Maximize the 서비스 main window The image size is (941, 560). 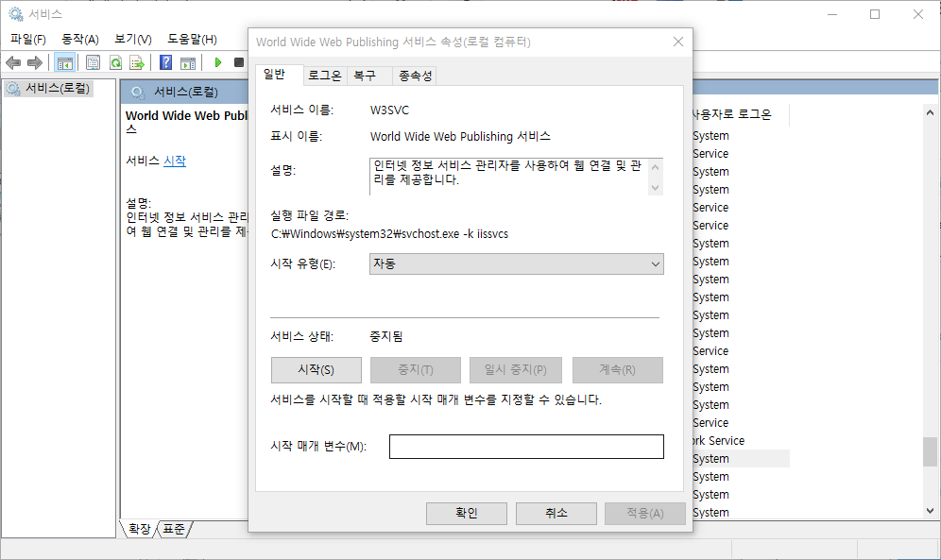coord(875,14)
